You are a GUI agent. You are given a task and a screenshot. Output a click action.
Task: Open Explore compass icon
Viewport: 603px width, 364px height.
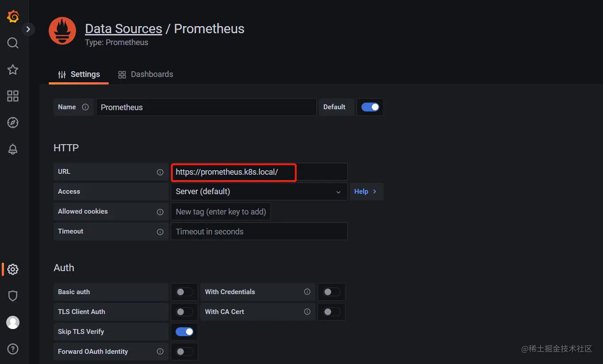(13, 123)
